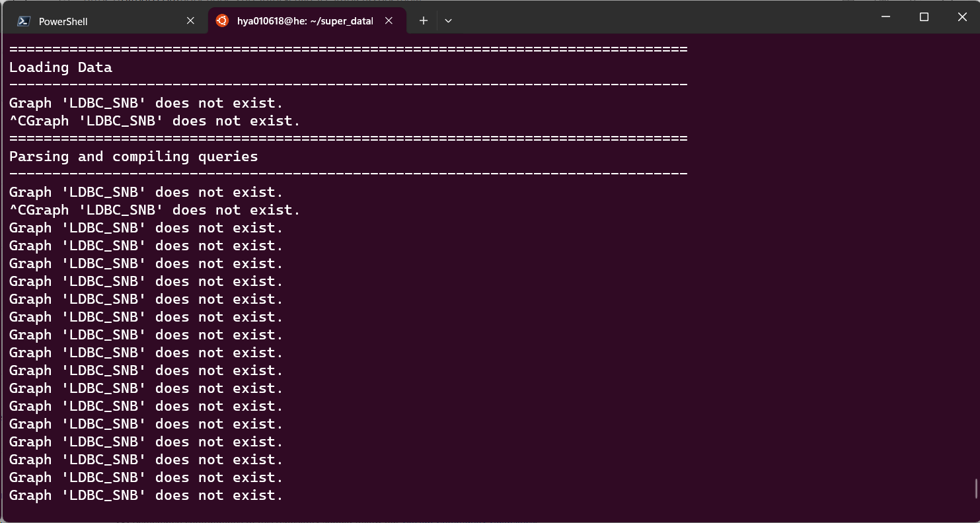
Task: Click the Ubuntu icon on the active tab
Action: [x=223, y=20]
